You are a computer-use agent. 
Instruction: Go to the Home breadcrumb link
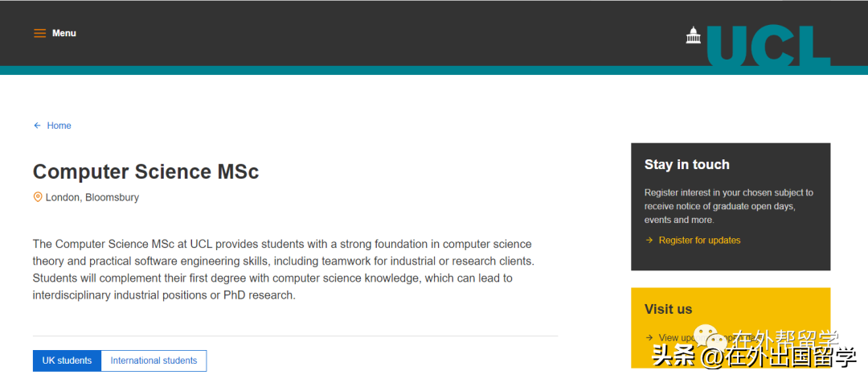[59, 126]
